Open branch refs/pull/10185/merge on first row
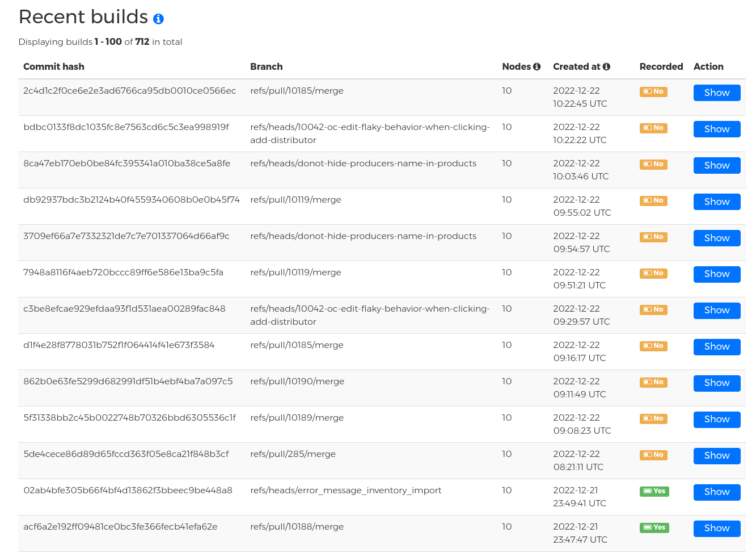The image size is (756, 558). tap(297, 90)
